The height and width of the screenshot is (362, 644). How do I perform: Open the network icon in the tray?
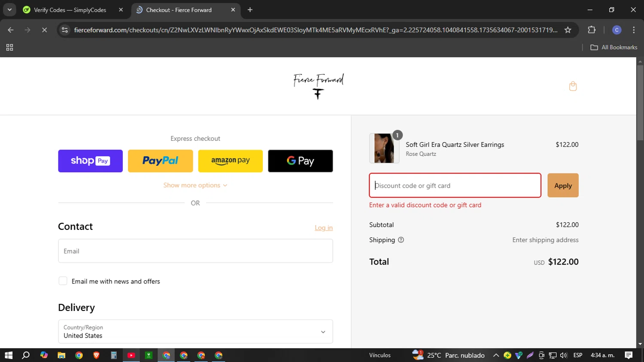[x=553, y=355]
